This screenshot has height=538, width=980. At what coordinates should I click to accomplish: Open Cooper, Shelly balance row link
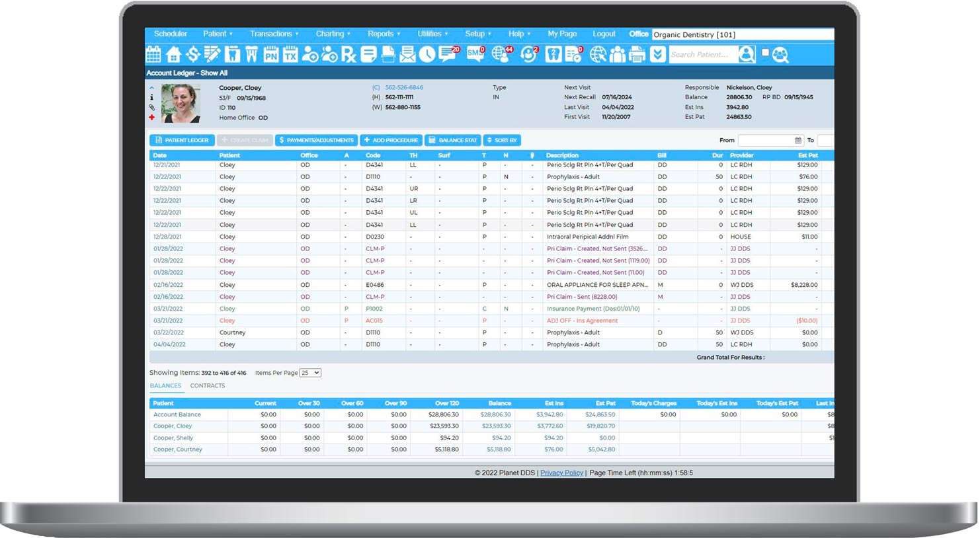pyautogui.click(x=173, y=438)
